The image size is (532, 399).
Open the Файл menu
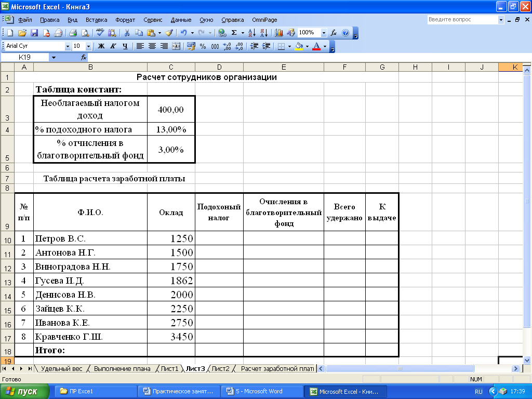point(25,20)
